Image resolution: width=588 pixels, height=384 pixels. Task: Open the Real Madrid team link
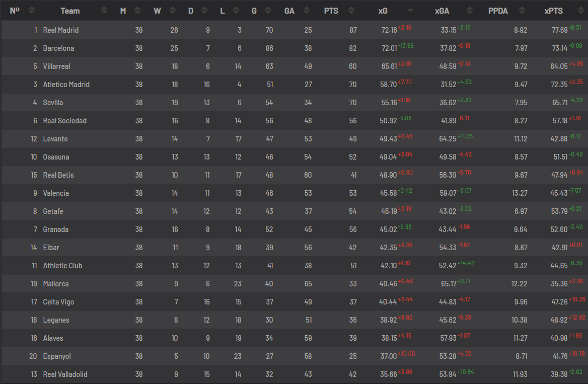[61, 30]
